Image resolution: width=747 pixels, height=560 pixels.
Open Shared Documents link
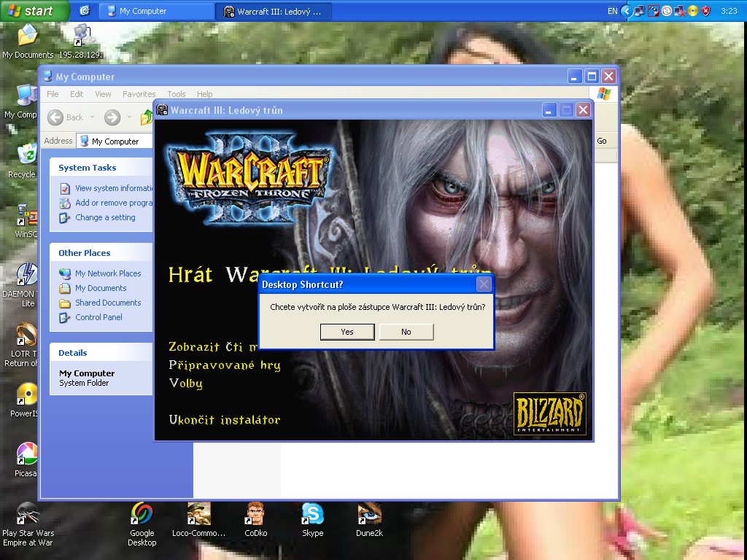108,303
